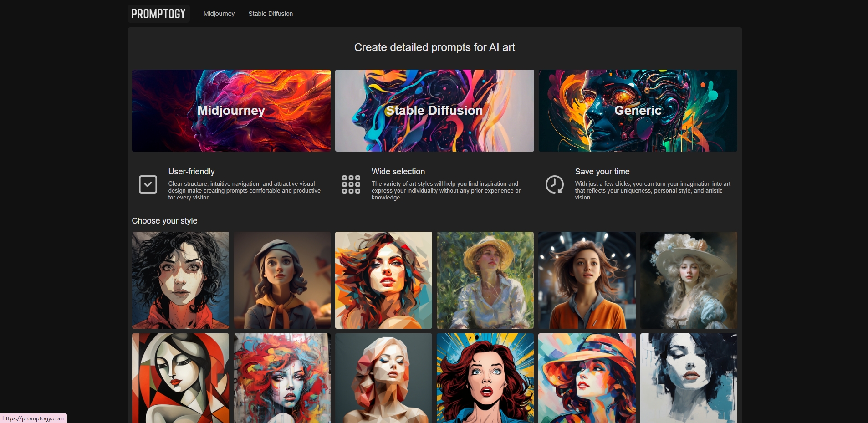
Task: Choose the blue ink-wash closed-eyes portrait
Action: pos(689,378)
